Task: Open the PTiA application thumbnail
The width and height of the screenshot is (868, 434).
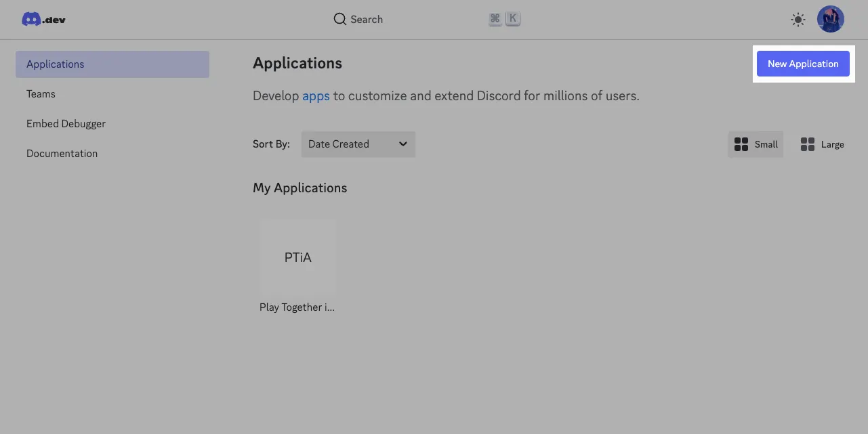Action: 298,257
